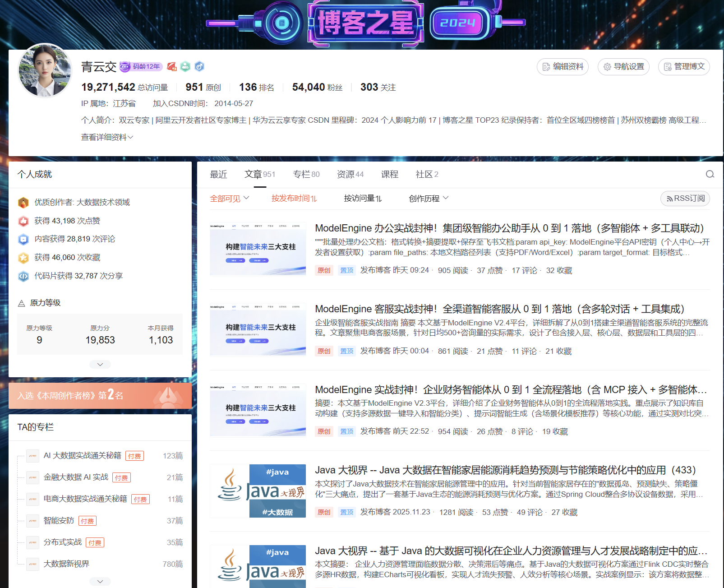Click the 136 排名 stat
The width and height of the screenshot is (724, 588).
point(256,88)
